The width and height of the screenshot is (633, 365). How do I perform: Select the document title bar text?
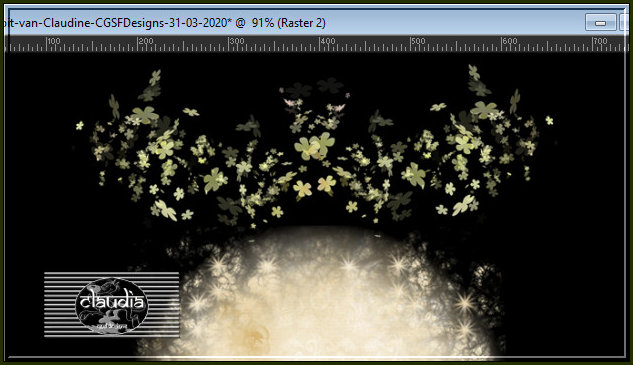pos(163,23)
